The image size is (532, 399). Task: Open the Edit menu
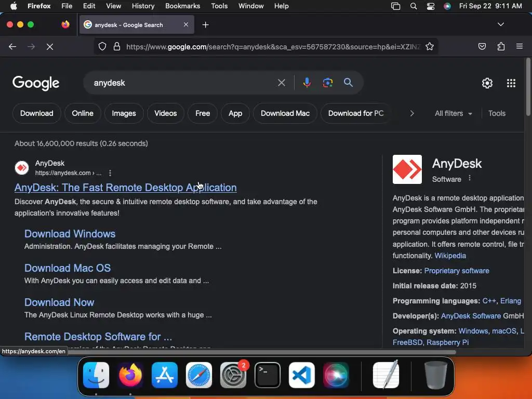click(89, 6)
